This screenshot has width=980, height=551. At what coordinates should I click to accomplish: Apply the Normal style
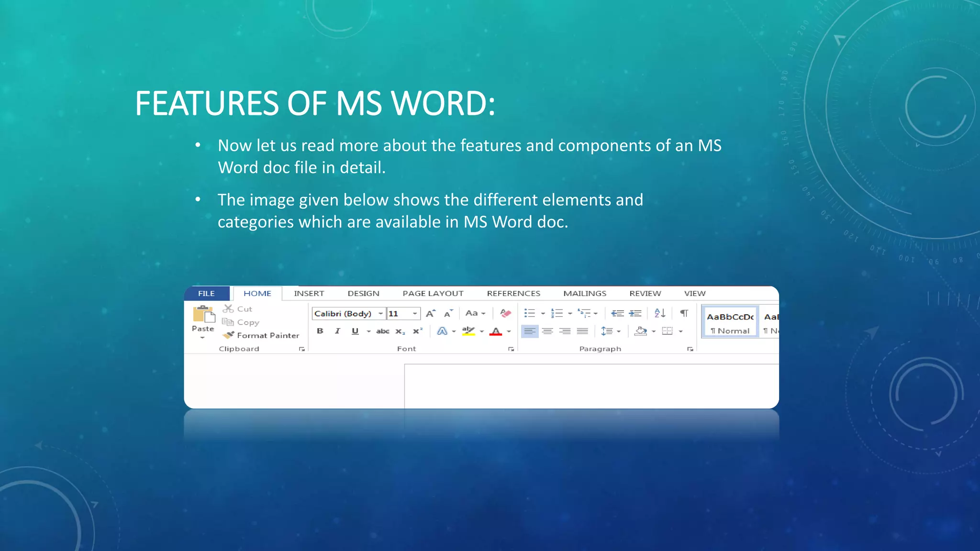(x=730, y=322)
